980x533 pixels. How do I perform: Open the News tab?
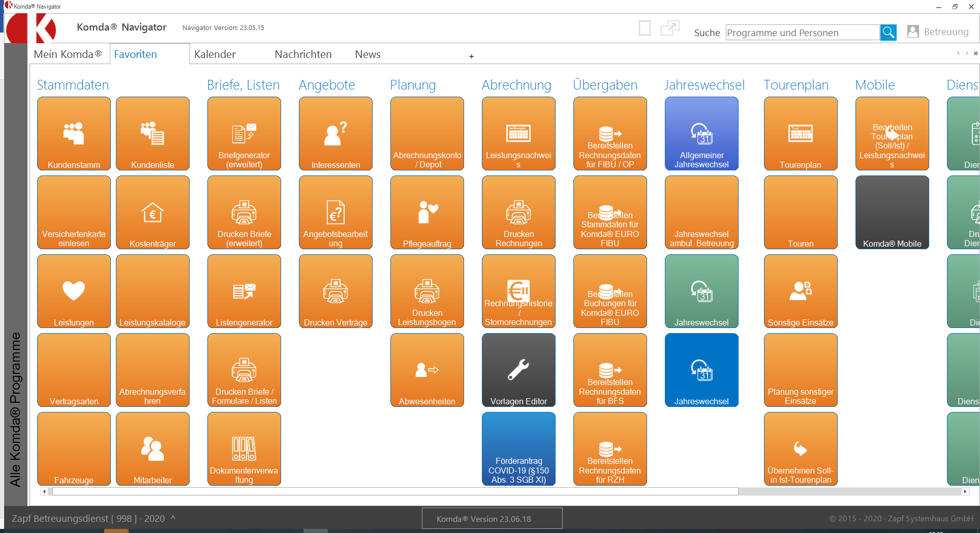[x=367, y=54]
